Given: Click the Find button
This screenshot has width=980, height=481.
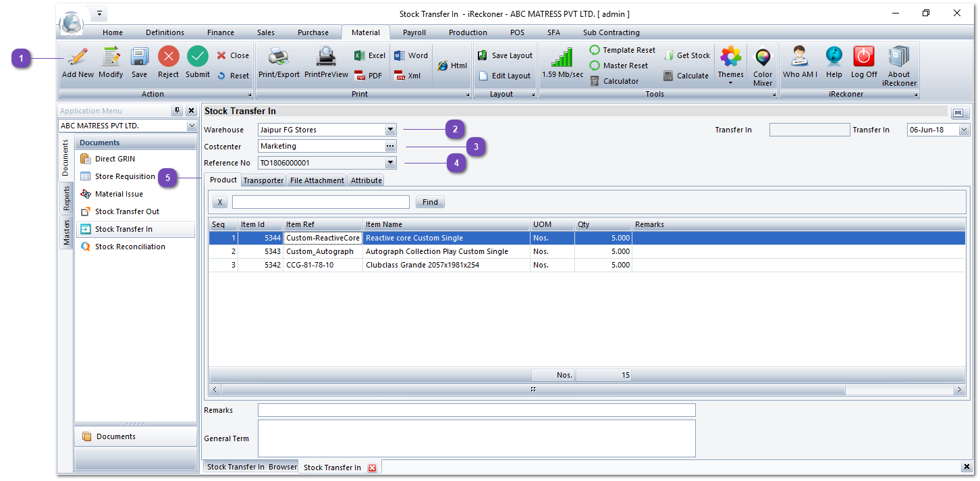Looking at the screenshot, I should [x=430, y=202].
